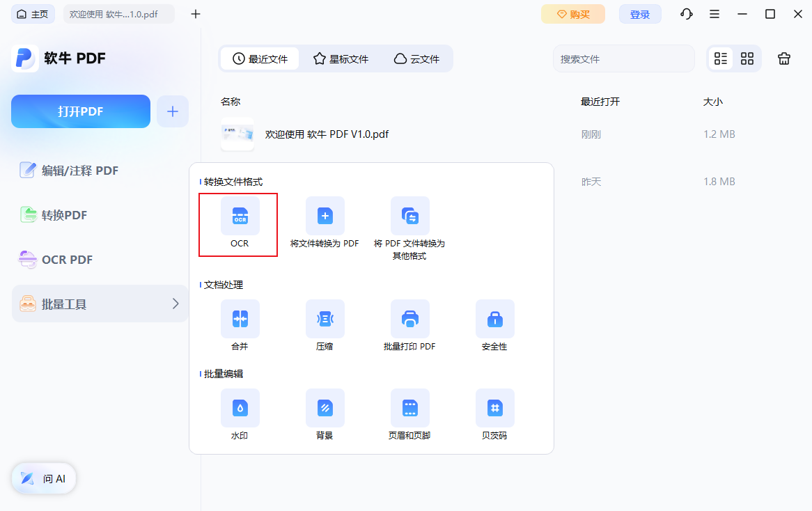Open the hamburger menu

tap(714, 14)
